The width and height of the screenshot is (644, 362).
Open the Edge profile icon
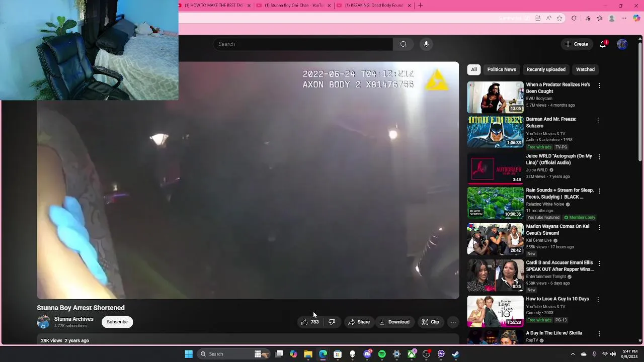(x=612, y=18)
